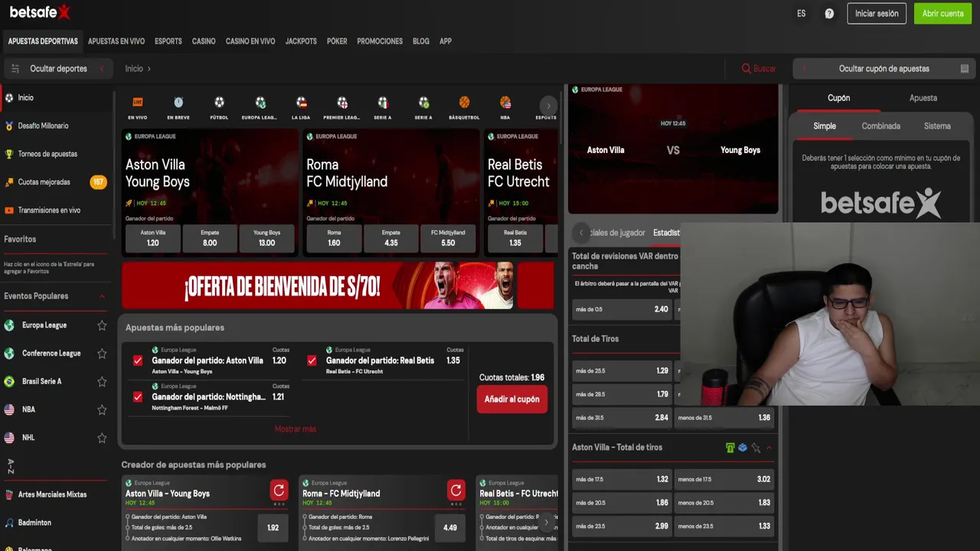Switch to Apuesta tab in coupon
The width and height of the screenshot is (980, 551).
923,98
